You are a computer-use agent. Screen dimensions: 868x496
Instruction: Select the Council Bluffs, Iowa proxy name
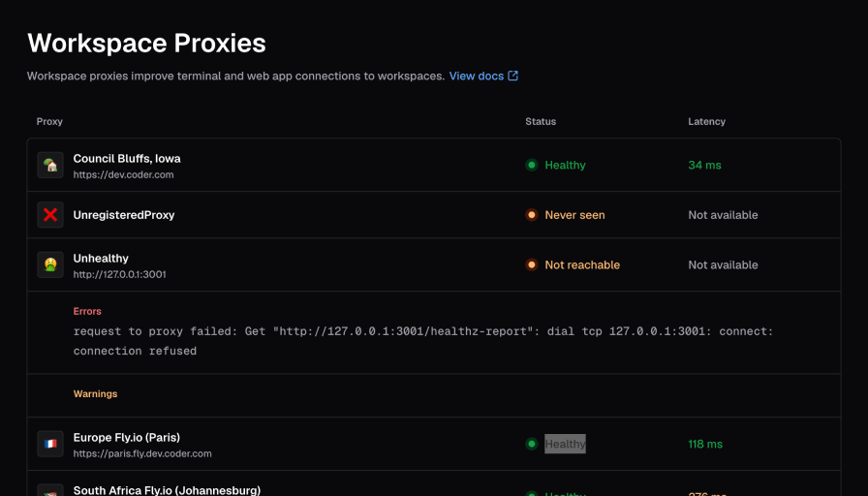pyautogui.click(x=127, y=158)
